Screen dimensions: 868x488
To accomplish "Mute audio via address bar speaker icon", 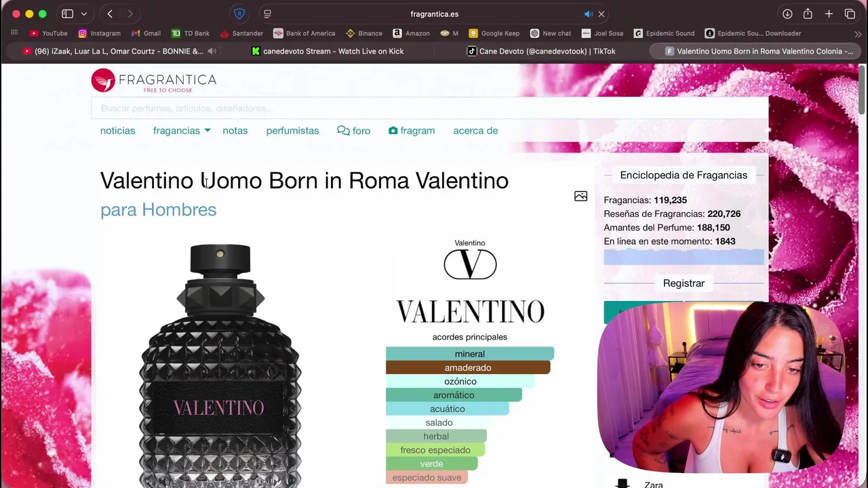I will (588, 14).
